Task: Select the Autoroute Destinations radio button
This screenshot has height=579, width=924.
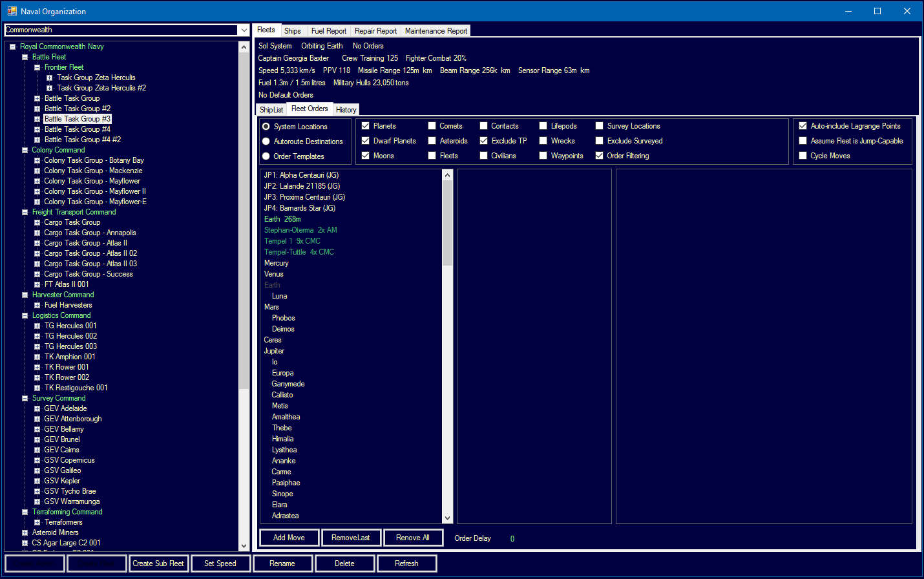Action: coord(266,142)
